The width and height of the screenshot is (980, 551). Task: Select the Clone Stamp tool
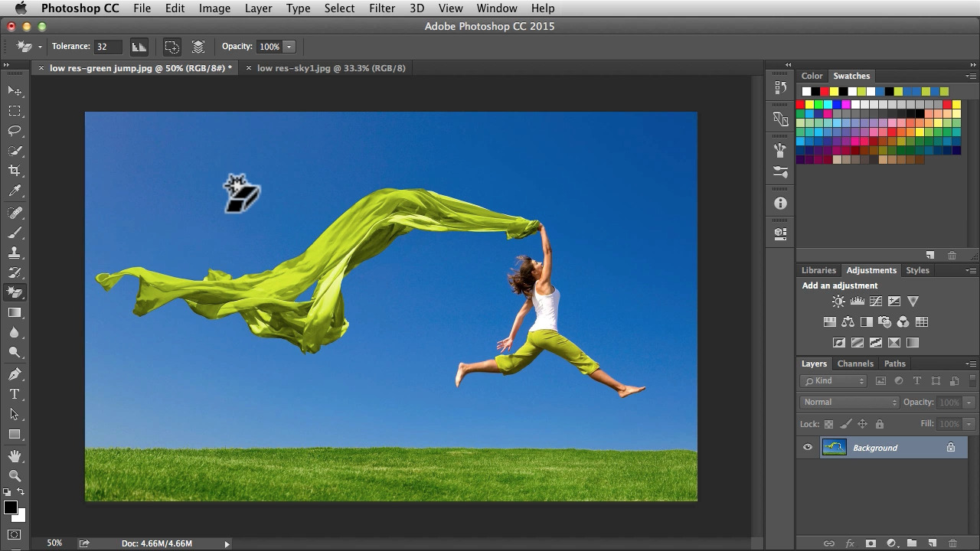(x=15, y=252)
